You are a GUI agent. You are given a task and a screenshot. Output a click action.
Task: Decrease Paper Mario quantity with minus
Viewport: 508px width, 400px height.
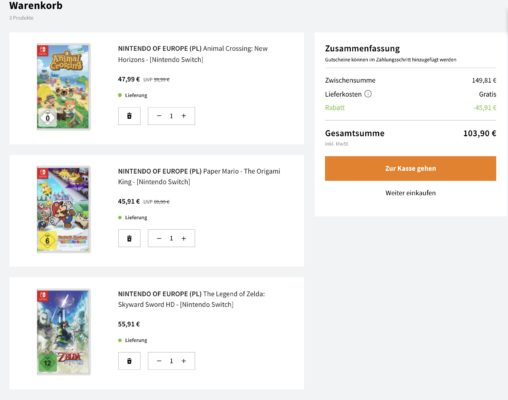pyautogui.click(x=159, y=238)
